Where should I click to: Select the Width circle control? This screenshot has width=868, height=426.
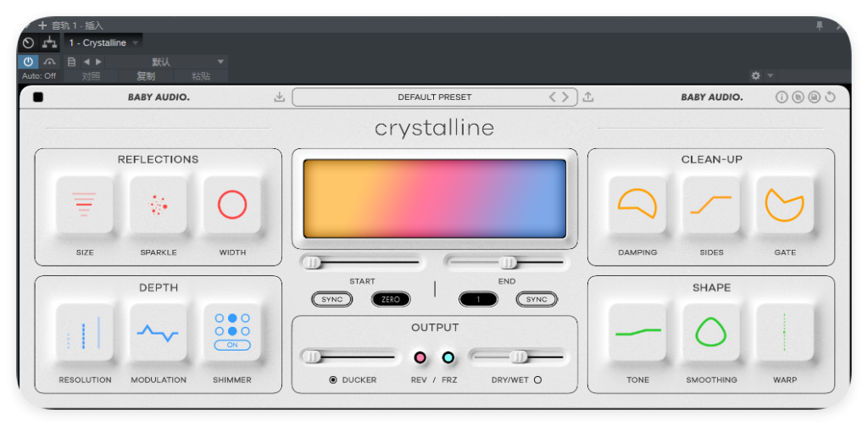click(232, 205)
